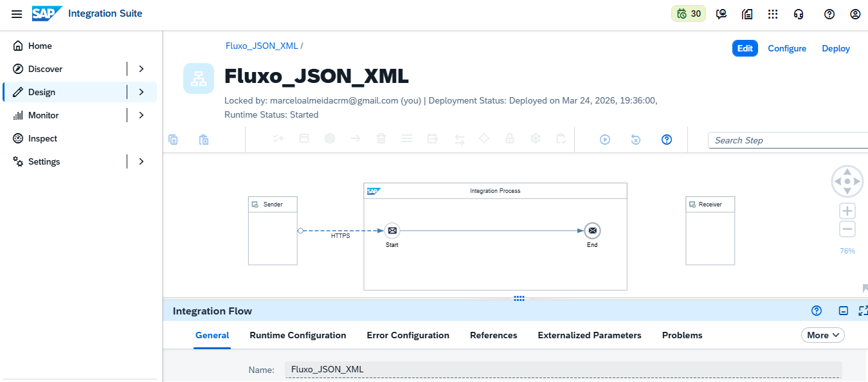Click the Configure button
Image resolution: width=868 pixels, height=382 pixels.
coord(787,48)
